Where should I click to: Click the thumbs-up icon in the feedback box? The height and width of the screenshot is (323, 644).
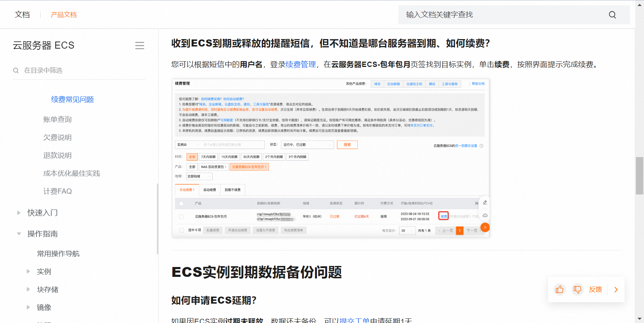tap(559, 290)
